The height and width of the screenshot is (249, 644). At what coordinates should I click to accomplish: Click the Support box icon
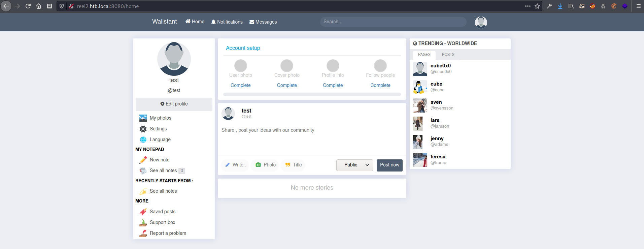click(x=143, y=222)
